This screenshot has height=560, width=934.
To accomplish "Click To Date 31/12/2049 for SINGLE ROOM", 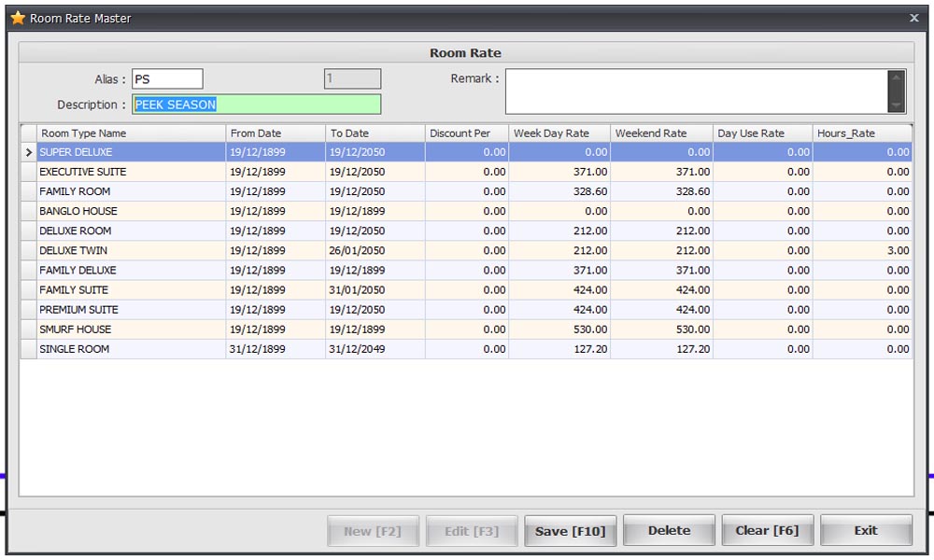I will click(375, 349).
